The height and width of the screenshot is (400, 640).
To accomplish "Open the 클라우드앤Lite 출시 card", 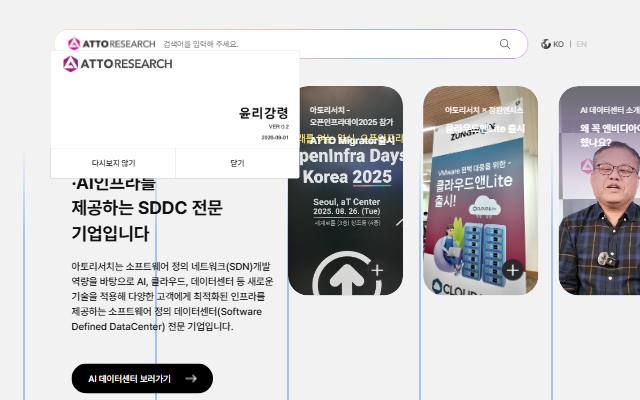I will tap(480, 190).
